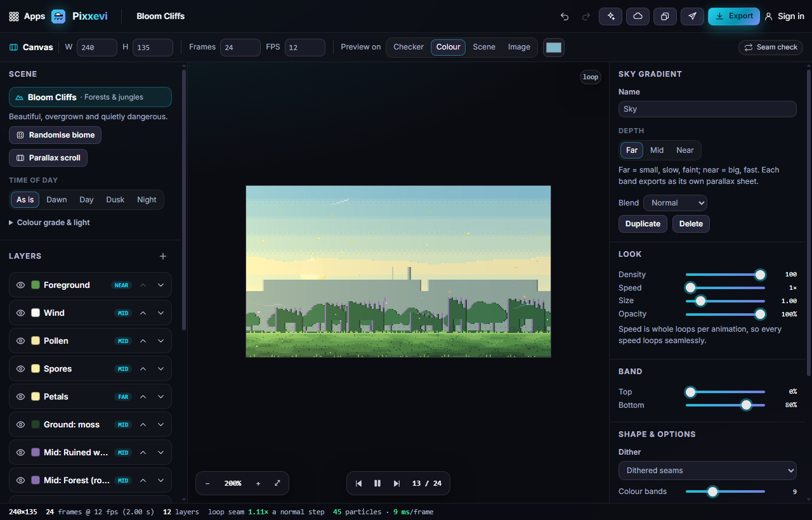Click the preview background colour swatch

click(x=554, y=48)
